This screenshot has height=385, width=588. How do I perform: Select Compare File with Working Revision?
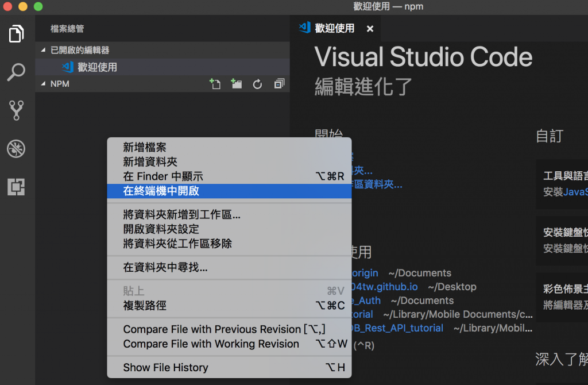[229, 344]
